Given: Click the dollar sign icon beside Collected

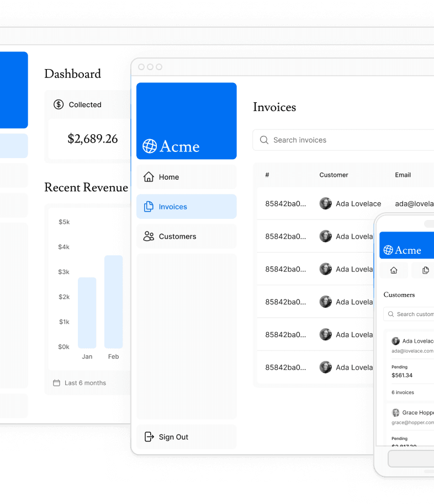Looking at the screenshot, I should click(59, 104).
